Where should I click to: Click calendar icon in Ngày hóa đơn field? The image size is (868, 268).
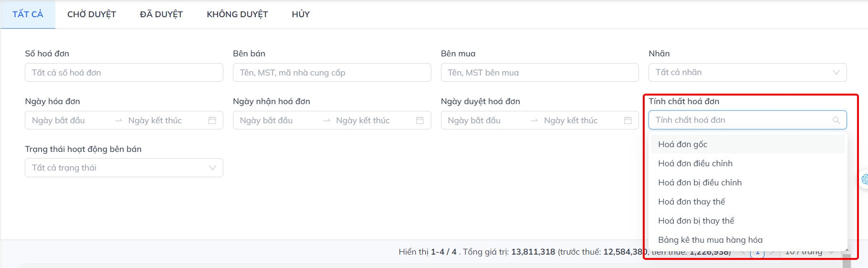coord(212,120)
